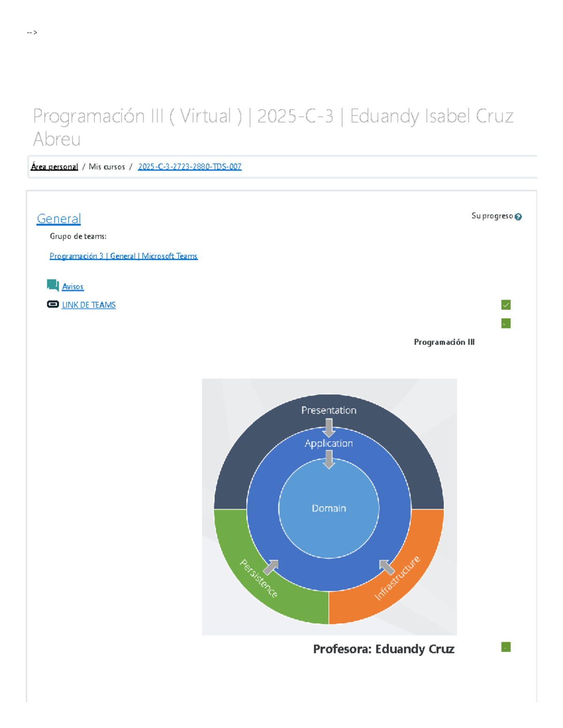Image resolution: width=563 pixels, height=728 pixels.
Task: Click 'Mis cursos' breadcrumb text
Action: pyautogui.click(x=107, y=167)
